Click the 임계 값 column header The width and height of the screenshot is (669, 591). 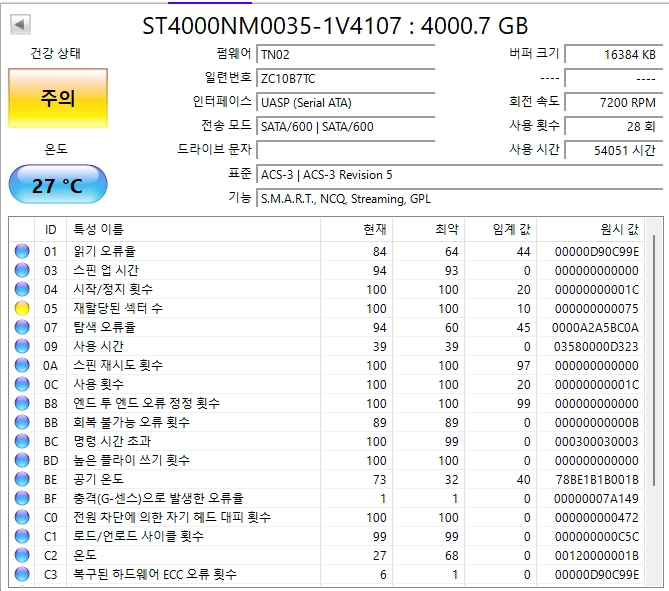[500, 230]
